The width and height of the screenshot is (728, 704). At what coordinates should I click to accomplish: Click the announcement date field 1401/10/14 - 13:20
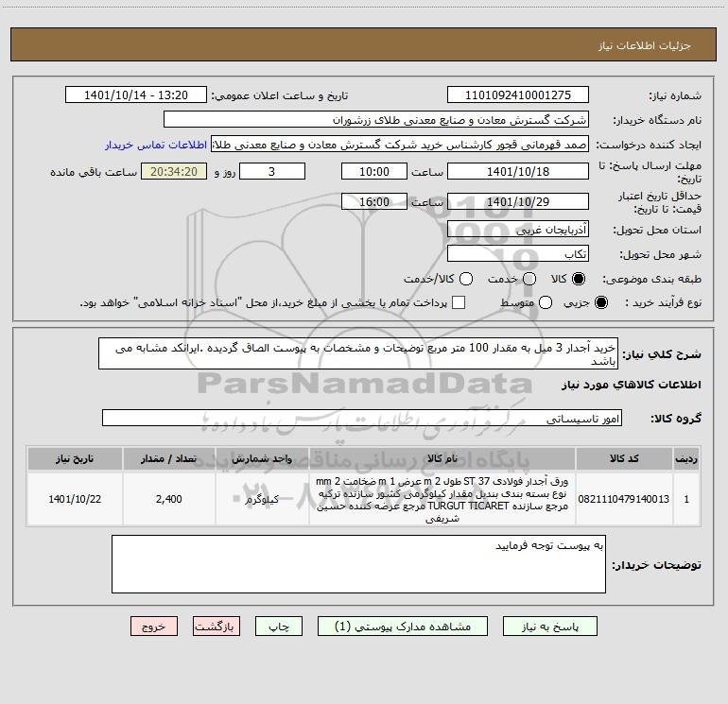coord(136,94)
